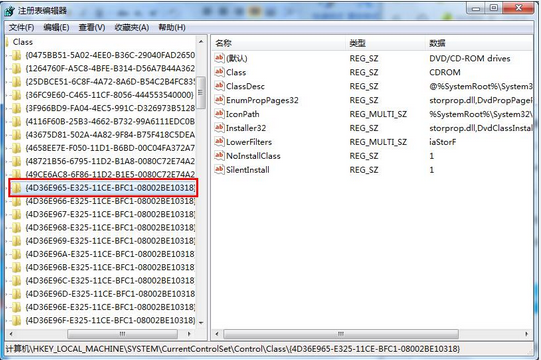The width and height of the screenshot is (541, 360).
Task: Click values pane scroll right arrow
Action: 526,334
